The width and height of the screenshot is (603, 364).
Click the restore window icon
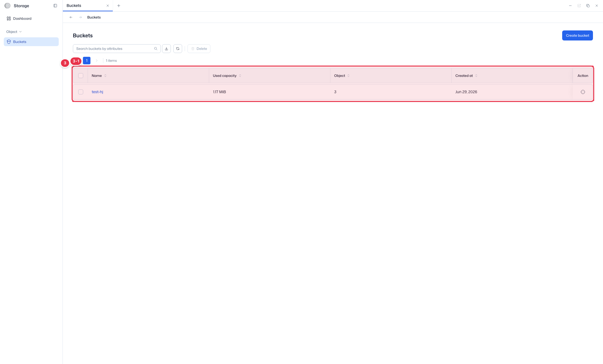pyautogui.click(x=588, y=6)
